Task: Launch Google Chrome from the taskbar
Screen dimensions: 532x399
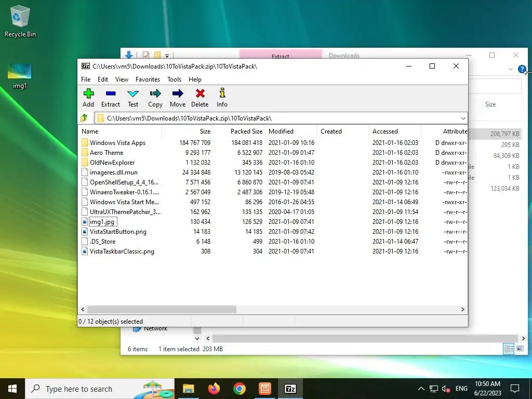Action: pyautogui.click(x=239, y=389)
